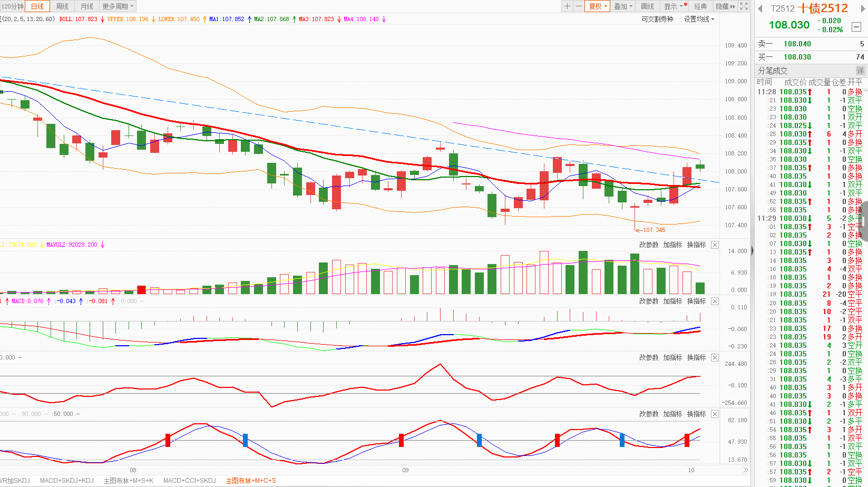Click the 08 month date marker on the axis
This screenshot has height=487, width=868.
(133, 470)
